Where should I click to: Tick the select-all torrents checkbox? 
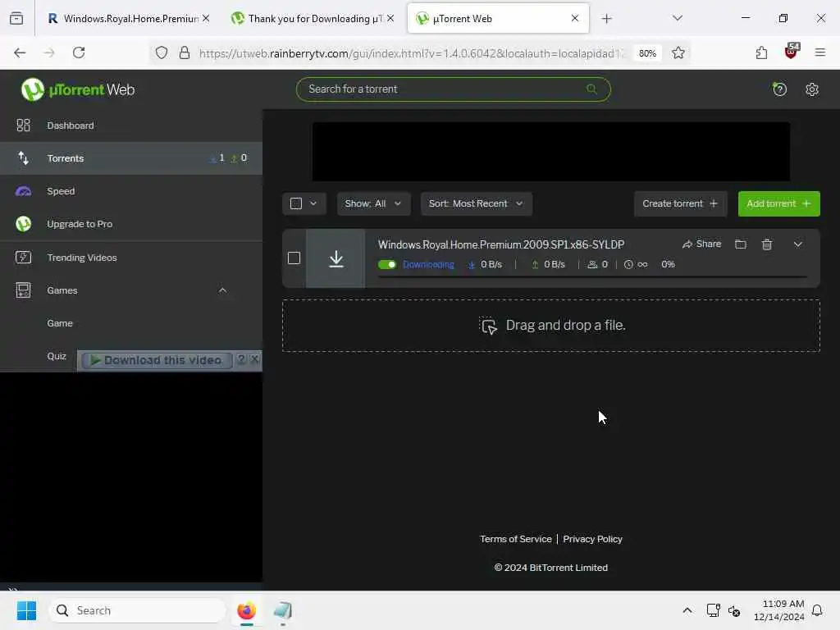(295, 203)
